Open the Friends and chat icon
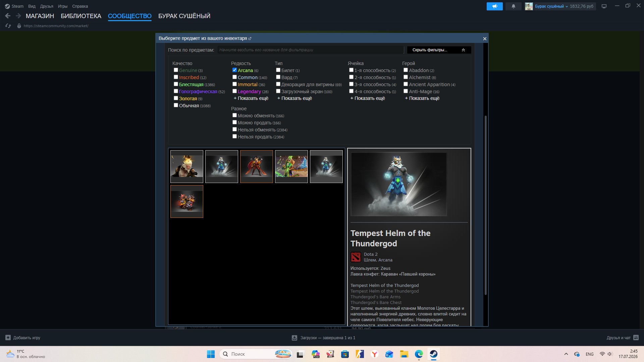Screen dimensions: 644x362 (x=636, y=338)
